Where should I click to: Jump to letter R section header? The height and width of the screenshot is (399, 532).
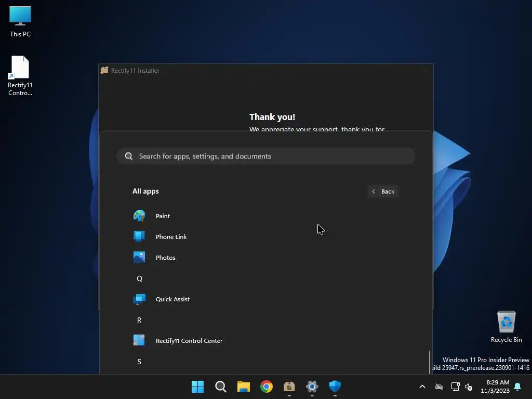tap(139, 320)
